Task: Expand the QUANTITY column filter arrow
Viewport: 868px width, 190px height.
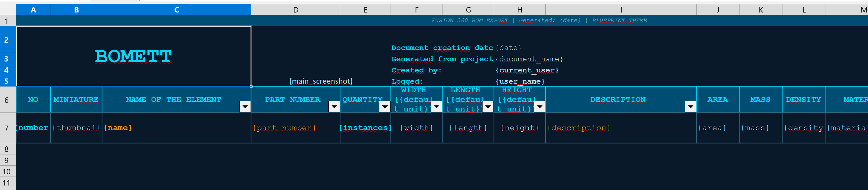Action: pos(384,107)
